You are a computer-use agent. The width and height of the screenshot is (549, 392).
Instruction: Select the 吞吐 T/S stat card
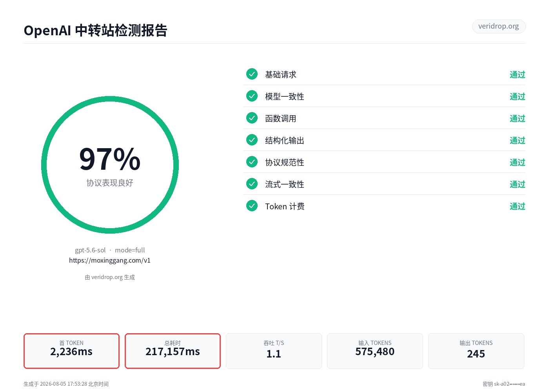[274, 351]
